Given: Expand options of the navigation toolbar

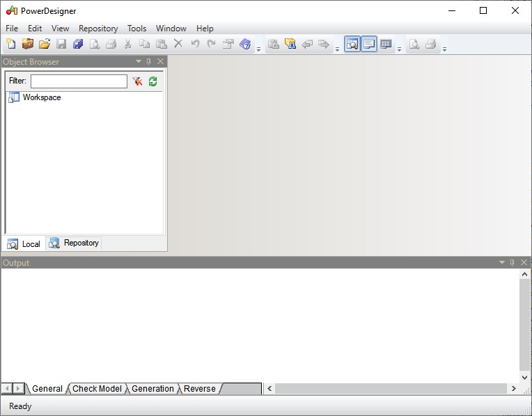Looking at the screenshot, I should click(x=337, y=49).
